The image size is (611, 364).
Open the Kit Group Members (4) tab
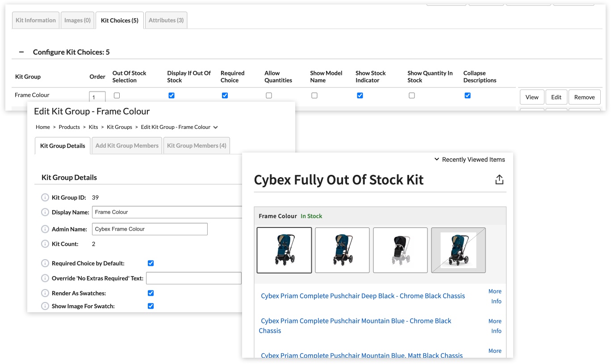197,146
